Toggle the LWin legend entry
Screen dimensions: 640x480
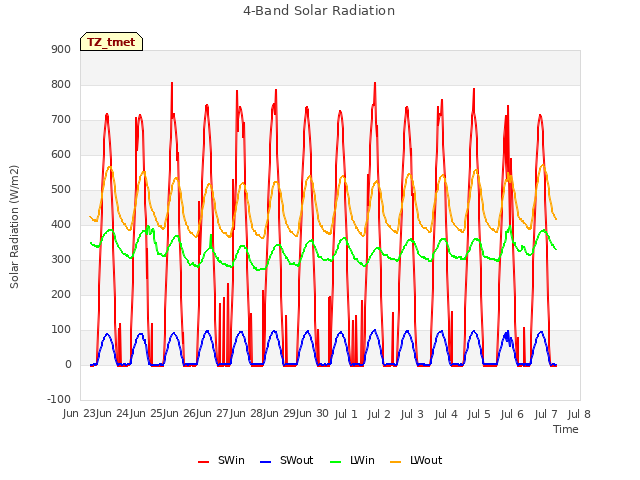click(x=352, y=460)
